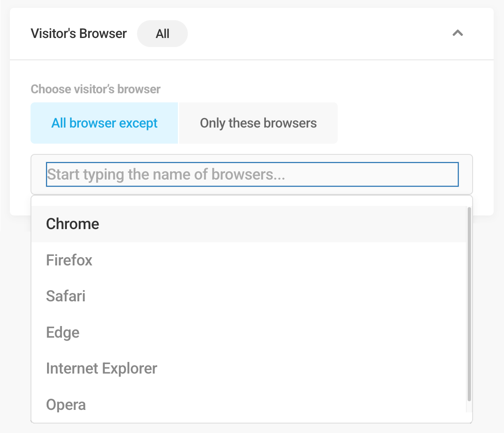Choose Safari from the browser list
Image resolution: width=504 pixels, height=433 pixels.
pos(249,296)
